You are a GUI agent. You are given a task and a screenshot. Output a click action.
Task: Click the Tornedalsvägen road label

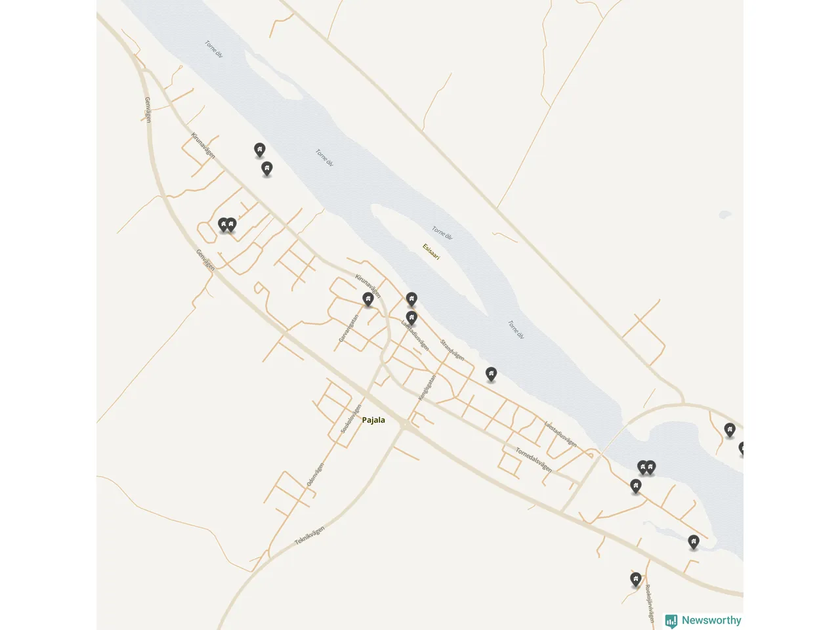[x=534, y=459]
